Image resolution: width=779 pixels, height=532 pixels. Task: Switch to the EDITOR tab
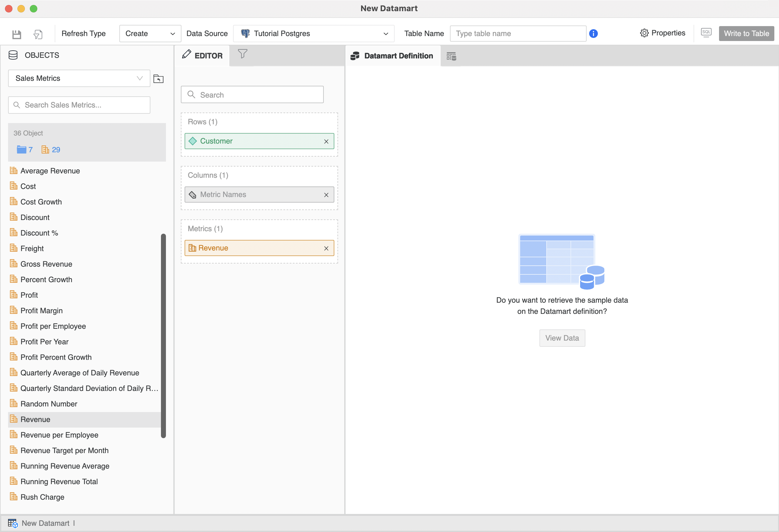click(x=203, y=56)
